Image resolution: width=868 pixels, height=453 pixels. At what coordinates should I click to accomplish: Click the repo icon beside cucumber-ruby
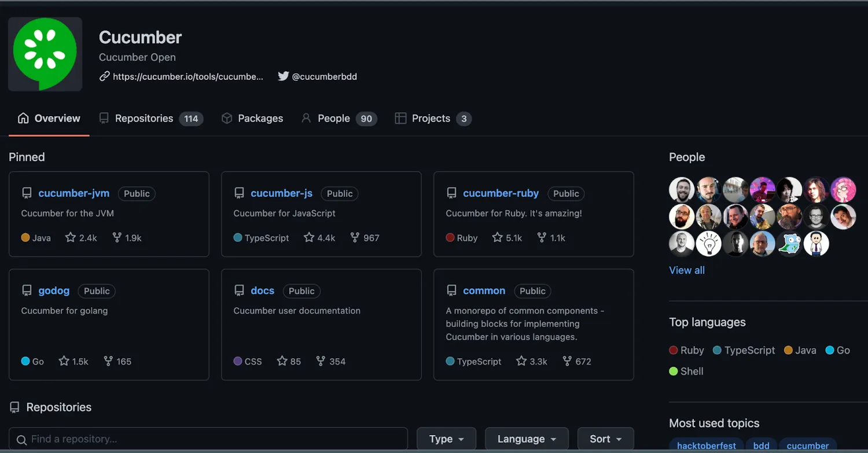pyautogui.click(x=451, y=194)
